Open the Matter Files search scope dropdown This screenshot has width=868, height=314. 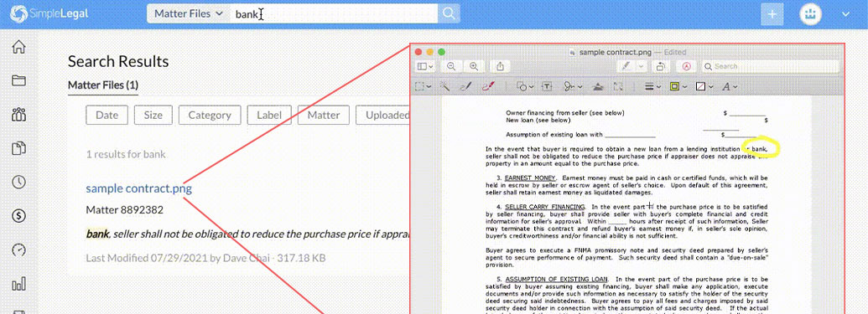pos(188,14)
